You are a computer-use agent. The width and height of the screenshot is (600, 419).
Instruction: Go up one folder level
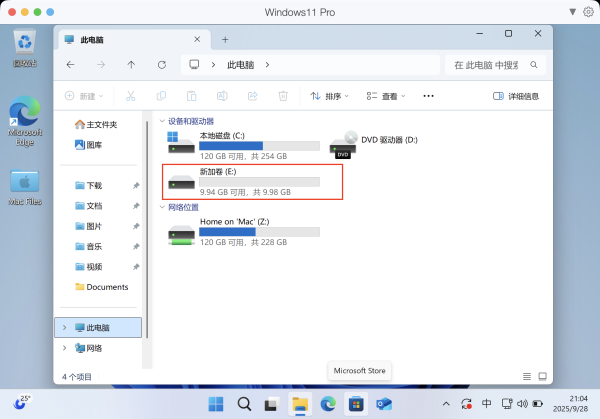[131, 65]
